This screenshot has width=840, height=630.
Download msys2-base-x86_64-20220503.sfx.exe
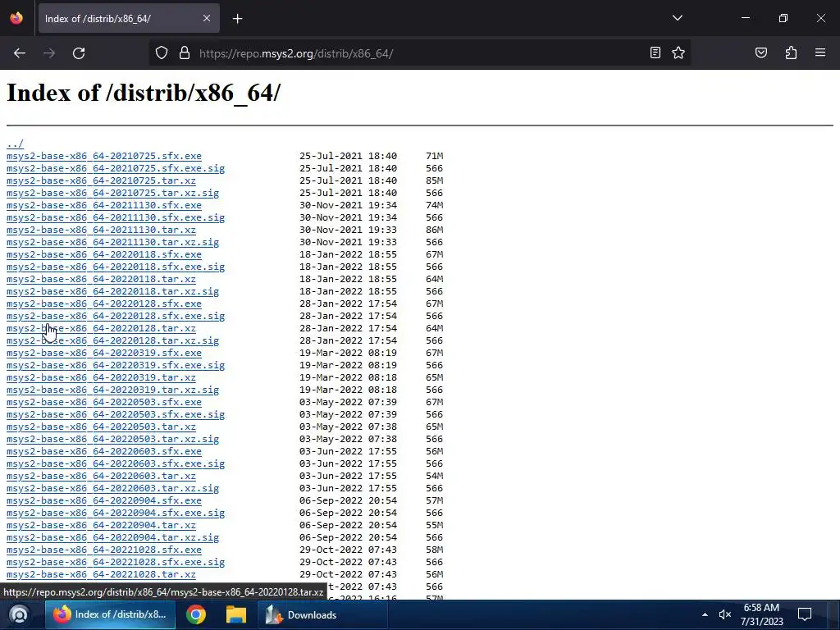coord(104,402)
